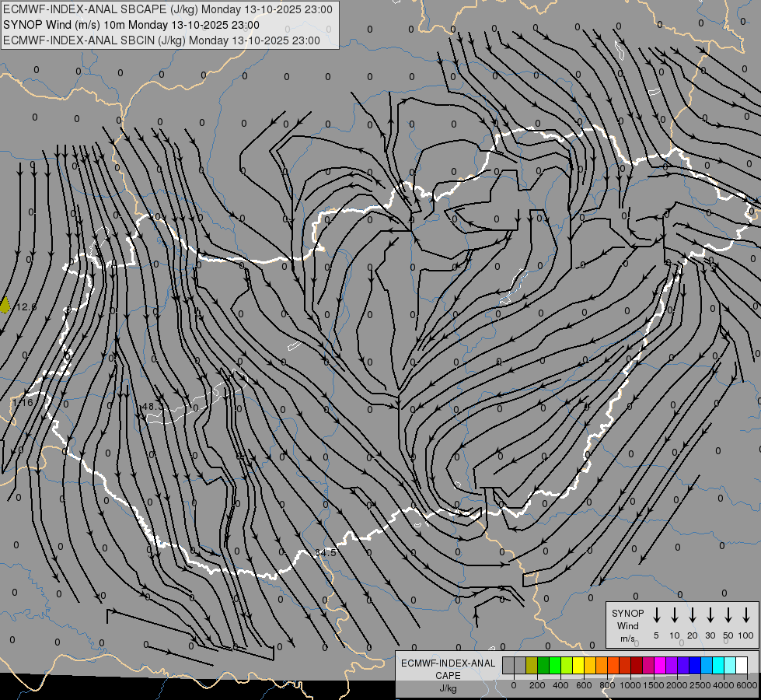Click the 400 tick label on CAPE scale
Viewport: 761px width, 700px height.
pos(560,685)
